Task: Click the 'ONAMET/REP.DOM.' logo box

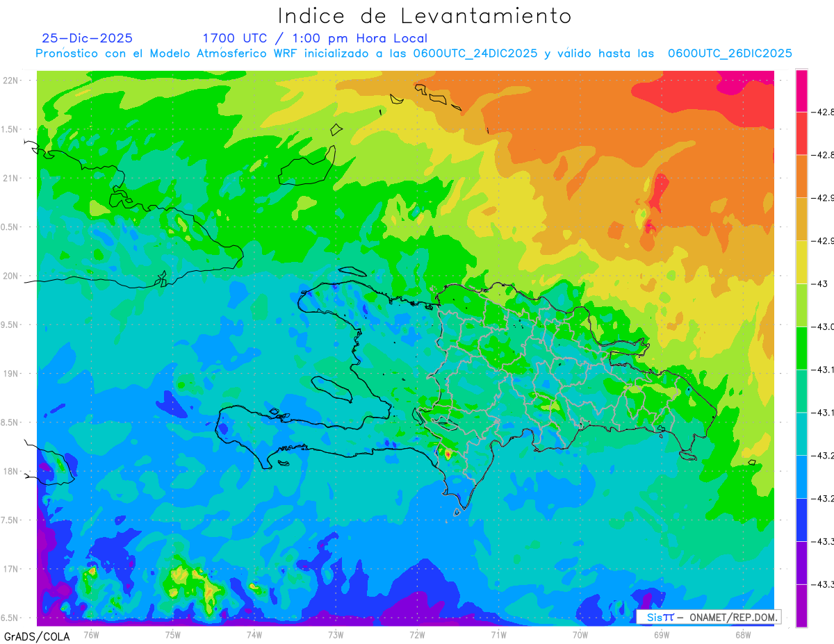Action: 708,617
